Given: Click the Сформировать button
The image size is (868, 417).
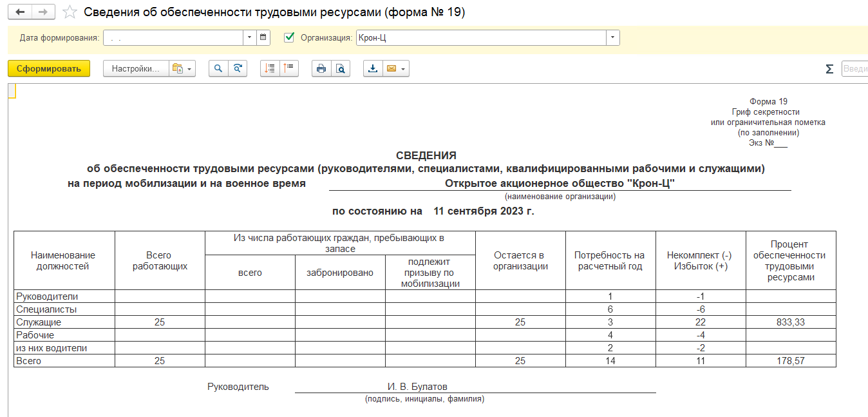Looking at the screenshot, I should tap(49, 69).
